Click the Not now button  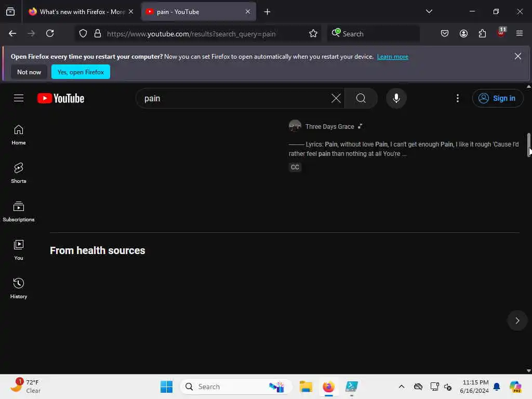coord(29,72)
